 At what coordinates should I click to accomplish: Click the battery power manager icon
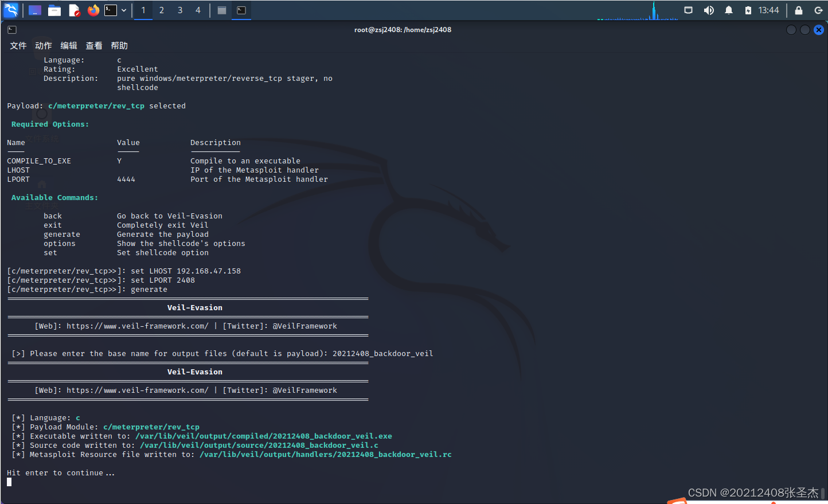748,10
